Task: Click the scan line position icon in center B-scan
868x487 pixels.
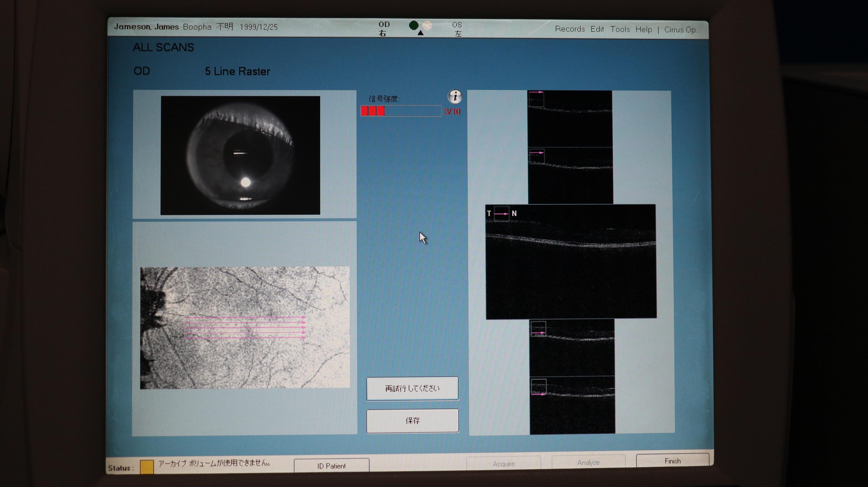Action: pos(501,213)
